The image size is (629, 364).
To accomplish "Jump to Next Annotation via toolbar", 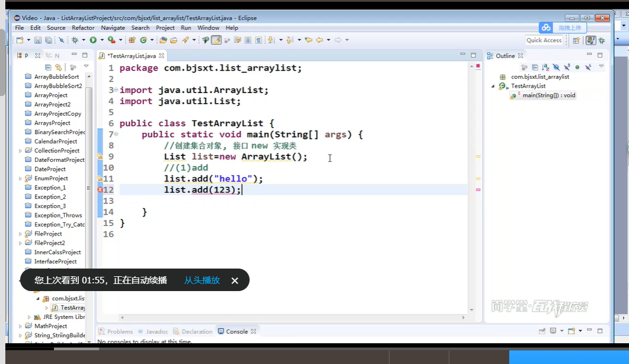I will 272,40.
